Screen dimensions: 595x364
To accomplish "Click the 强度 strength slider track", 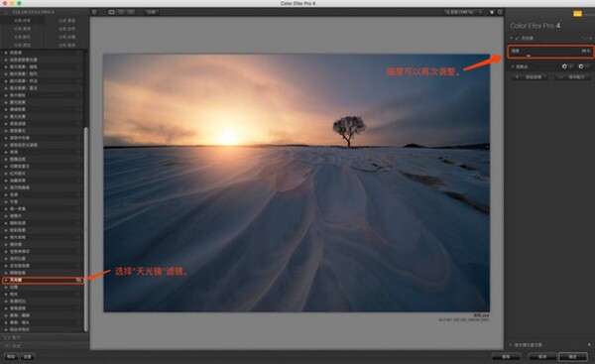I will 549,56.
